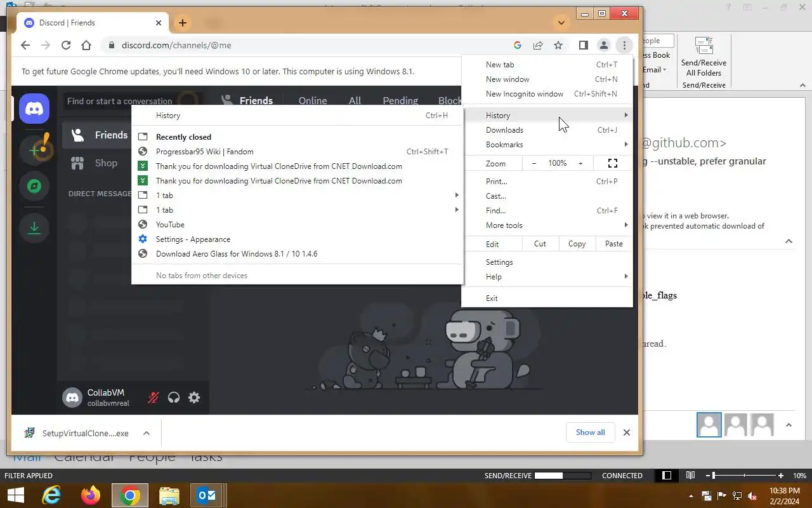Click the tab search dropdown arrow

click(561, 23)
